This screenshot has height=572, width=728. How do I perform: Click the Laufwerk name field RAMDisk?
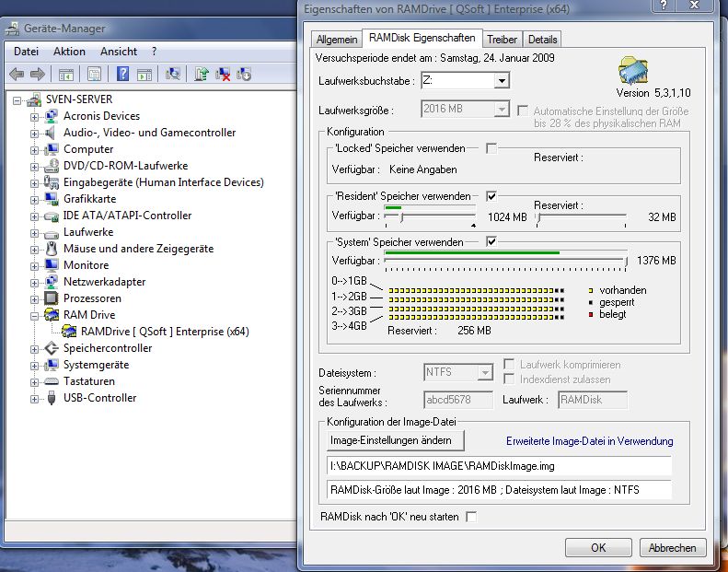(593, 400)
